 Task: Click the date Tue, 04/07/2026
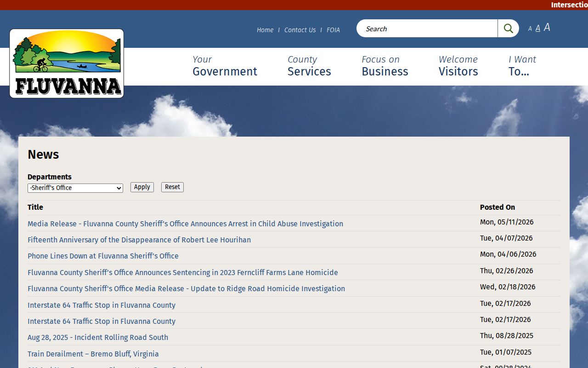pyautogui.click(x=506, y=238)
